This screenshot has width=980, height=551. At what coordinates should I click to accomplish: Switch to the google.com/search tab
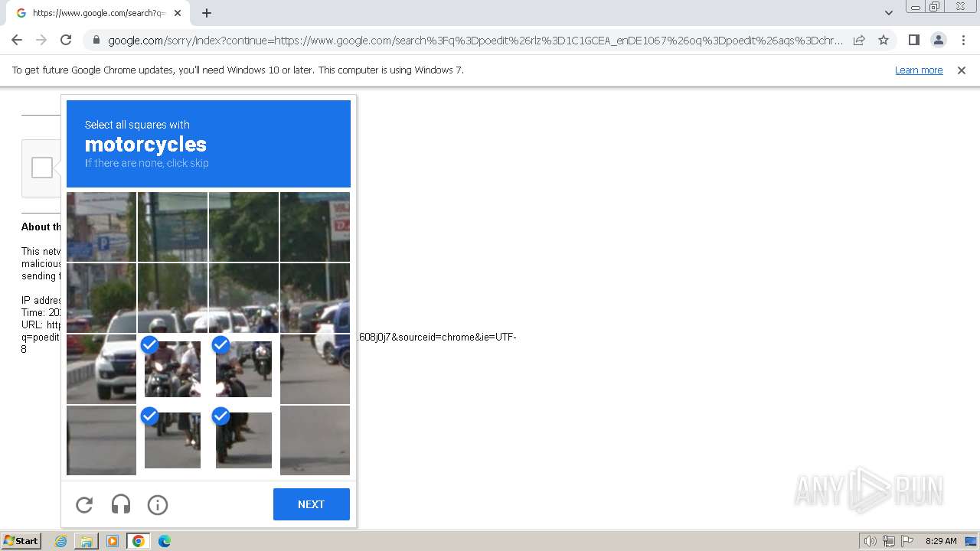pyautogui.click(x=99, y=13)
